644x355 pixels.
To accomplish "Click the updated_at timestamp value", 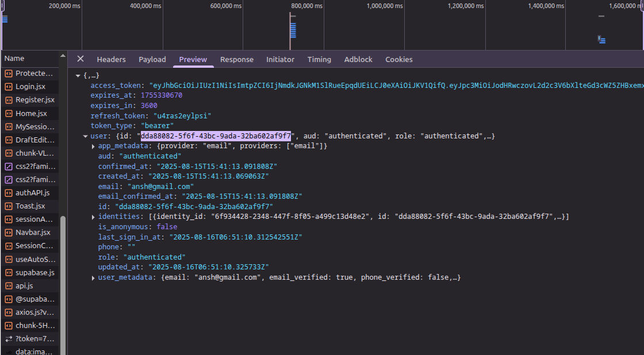I will click(209, 267).
